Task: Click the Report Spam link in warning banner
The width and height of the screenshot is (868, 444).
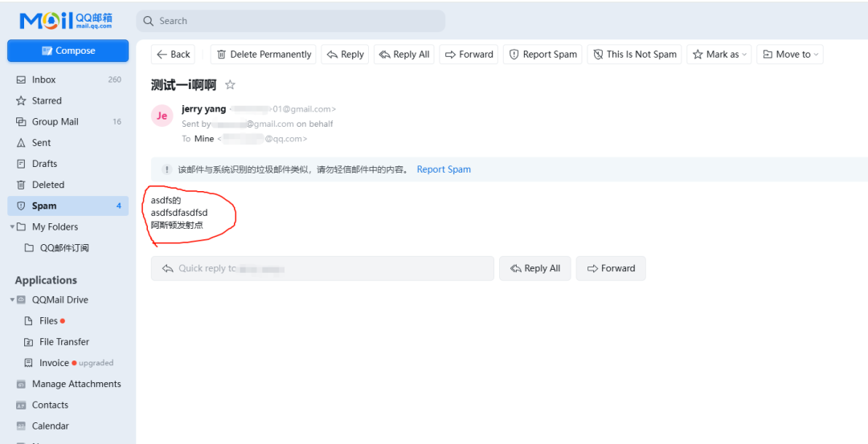Action: 444,169
